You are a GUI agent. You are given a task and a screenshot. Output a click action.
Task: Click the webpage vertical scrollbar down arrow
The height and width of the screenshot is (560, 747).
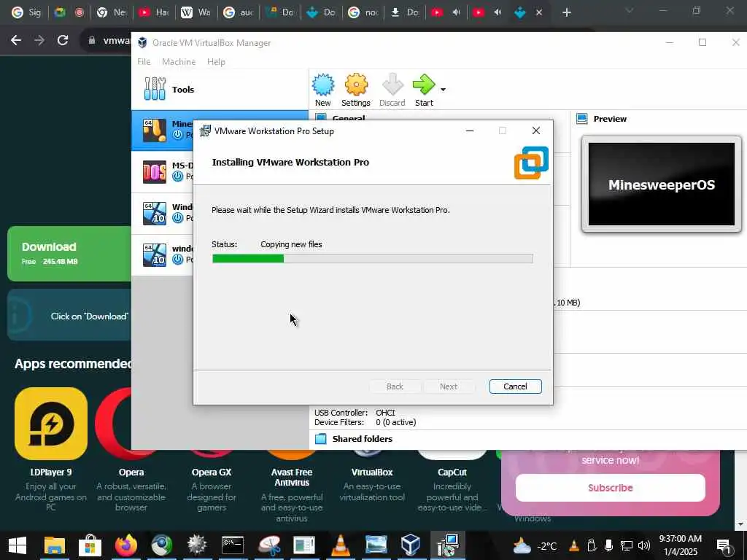pos(741,524)
